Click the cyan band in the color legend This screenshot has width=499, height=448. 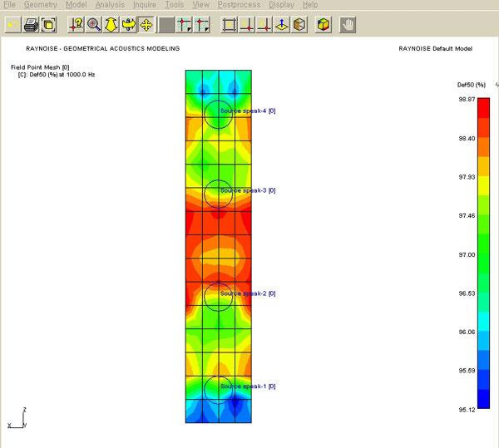tap(483, 321)
